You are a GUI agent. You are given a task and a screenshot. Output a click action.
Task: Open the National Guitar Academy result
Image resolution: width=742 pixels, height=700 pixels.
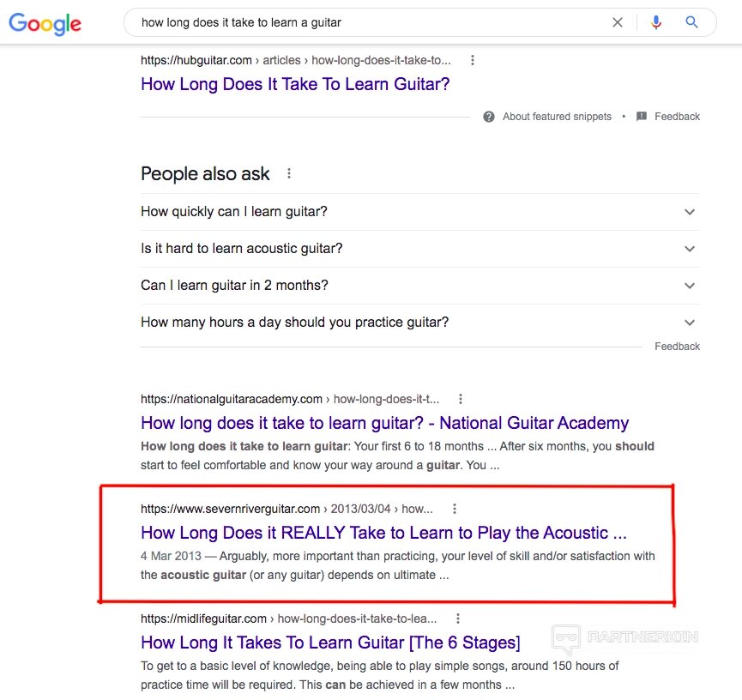[x=384, y=423]
